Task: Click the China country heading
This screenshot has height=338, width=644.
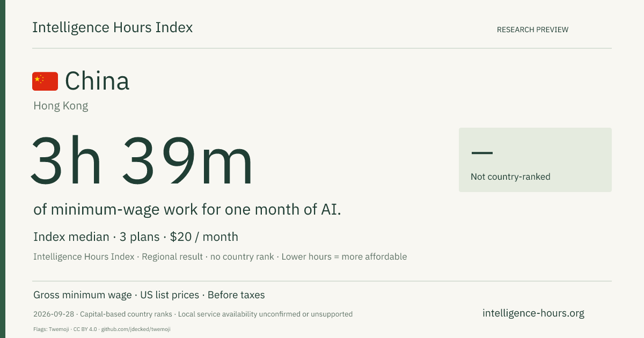Action: [97, 82]
